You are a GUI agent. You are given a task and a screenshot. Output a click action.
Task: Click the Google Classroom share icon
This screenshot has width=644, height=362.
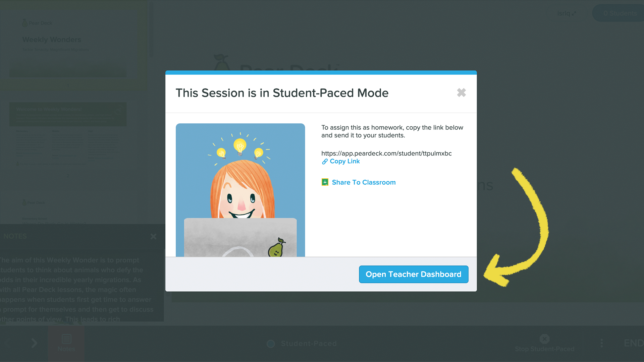[x=325, y=182]
